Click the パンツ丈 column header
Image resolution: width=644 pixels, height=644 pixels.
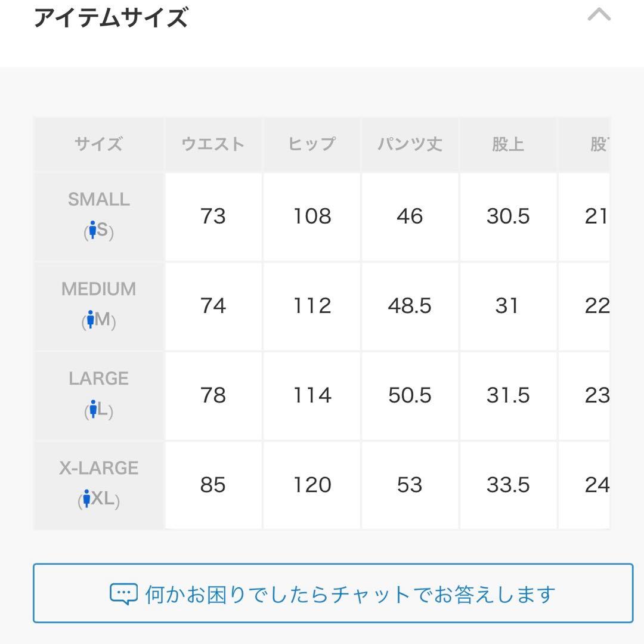tap(410, 144)
